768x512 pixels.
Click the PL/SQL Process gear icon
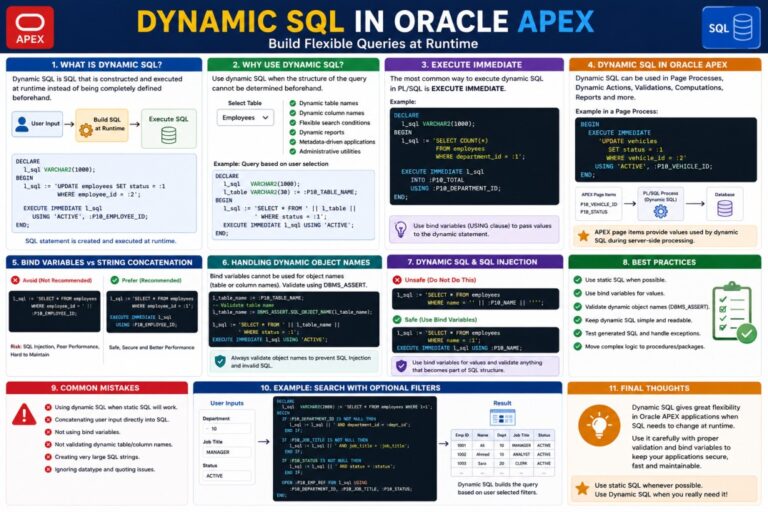pyautogui.click(x=660, y=212)
